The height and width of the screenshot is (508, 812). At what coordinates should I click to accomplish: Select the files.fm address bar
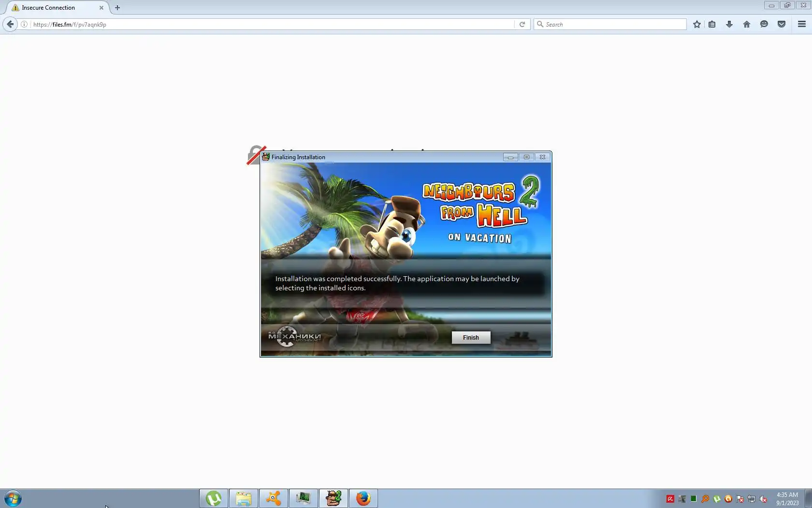273,24
